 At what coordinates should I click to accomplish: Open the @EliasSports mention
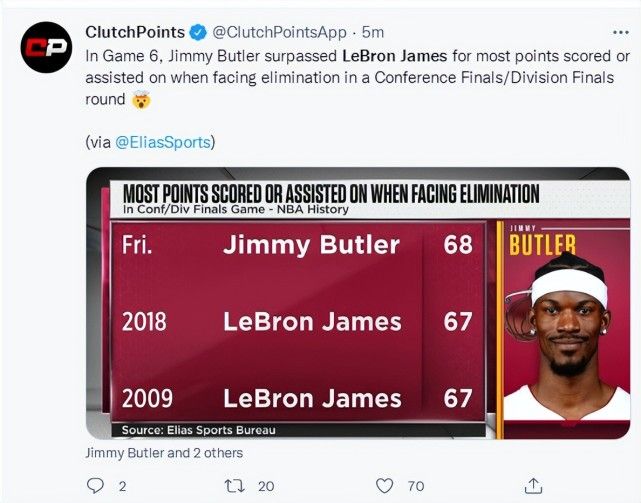point(163,142)
